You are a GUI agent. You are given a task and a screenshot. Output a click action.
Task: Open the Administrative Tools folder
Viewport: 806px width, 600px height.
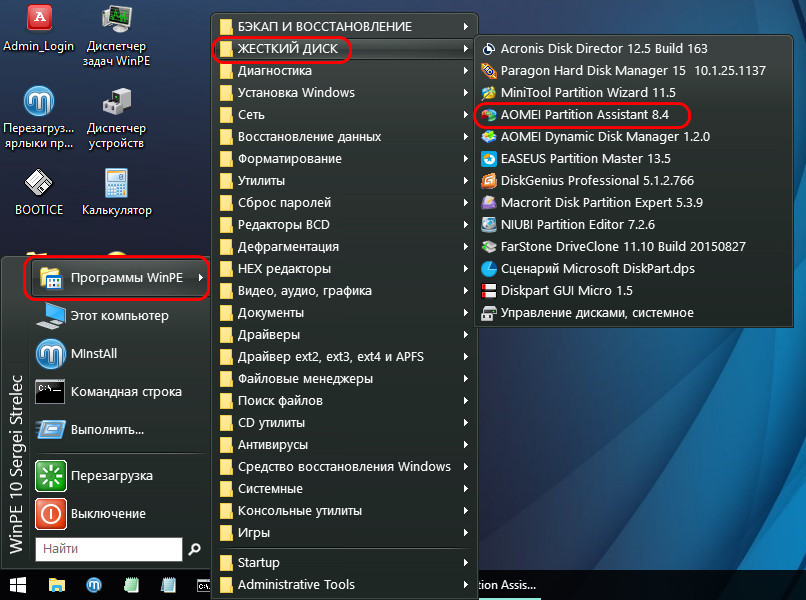click(344, 585)
